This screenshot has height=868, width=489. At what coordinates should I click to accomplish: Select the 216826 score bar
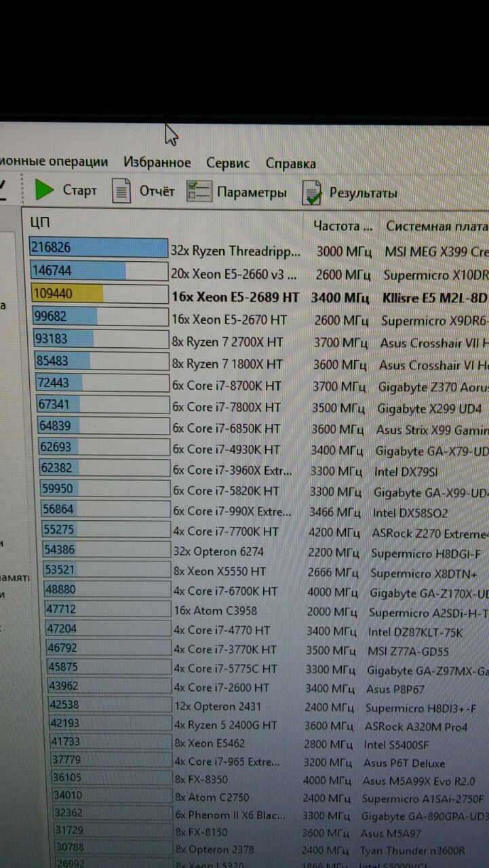click(x=98, y=248)
